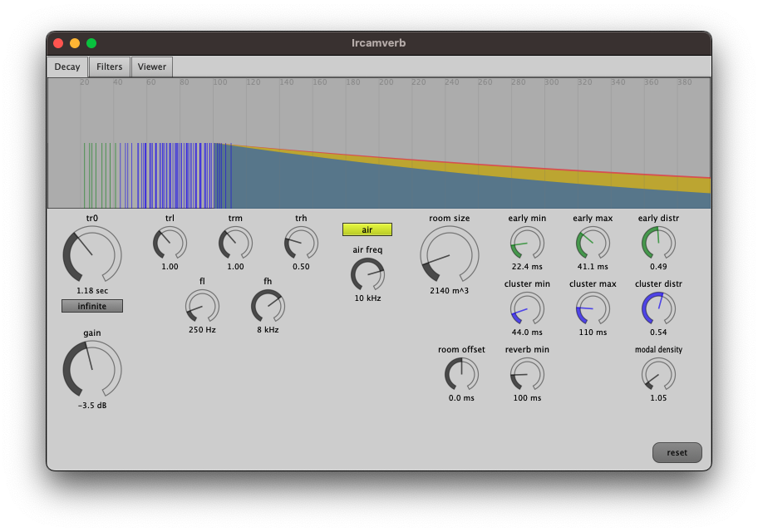Click the 10 kHz air freq value

pyautogui.click(x=367, y=298)
